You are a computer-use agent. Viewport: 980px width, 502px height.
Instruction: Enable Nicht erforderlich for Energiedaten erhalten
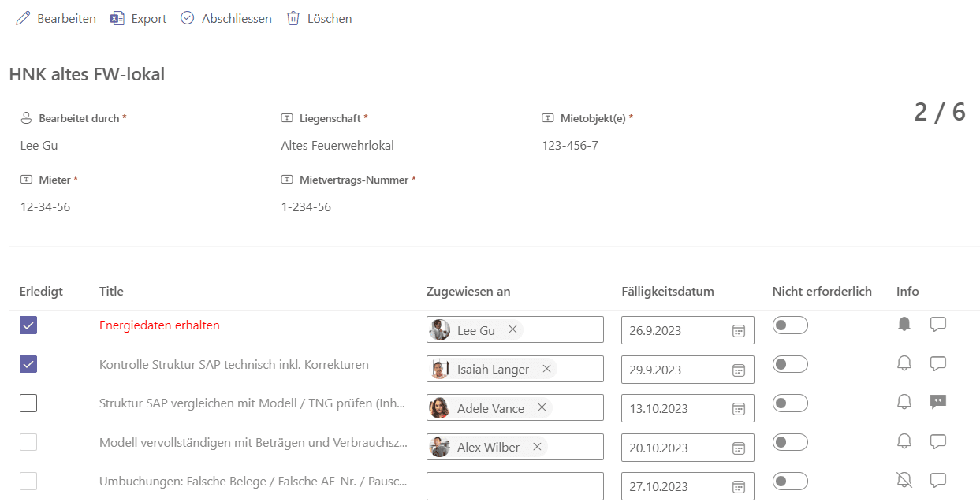(790, 325)
